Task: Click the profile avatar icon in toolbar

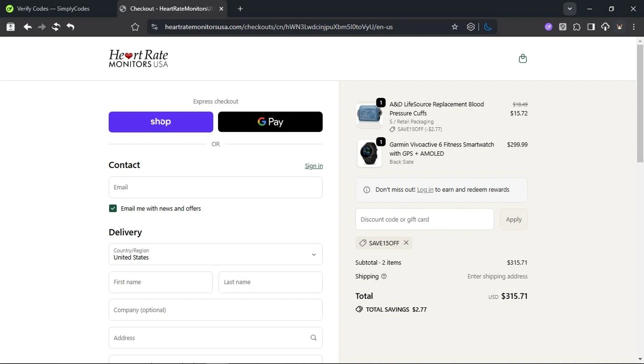Action: 620,27
